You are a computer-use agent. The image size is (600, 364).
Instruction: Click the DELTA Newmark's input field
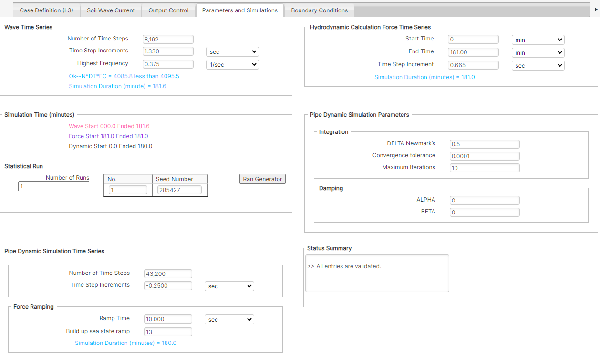(485, 143)
